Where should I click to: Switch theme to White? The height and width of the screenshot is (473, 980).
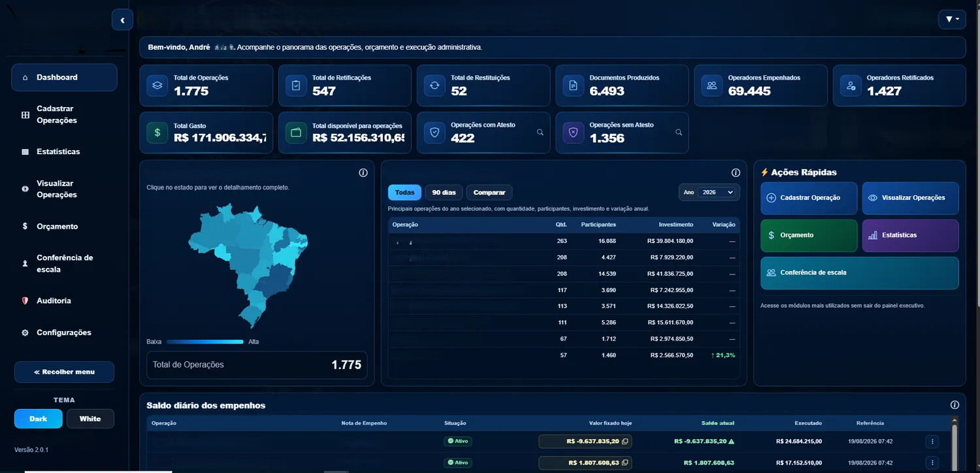90,419
